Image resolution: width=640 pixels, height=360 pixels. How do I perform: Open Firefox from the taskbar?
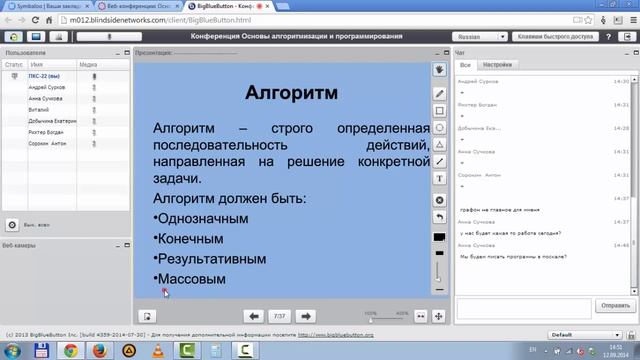[x=100, y=351]
